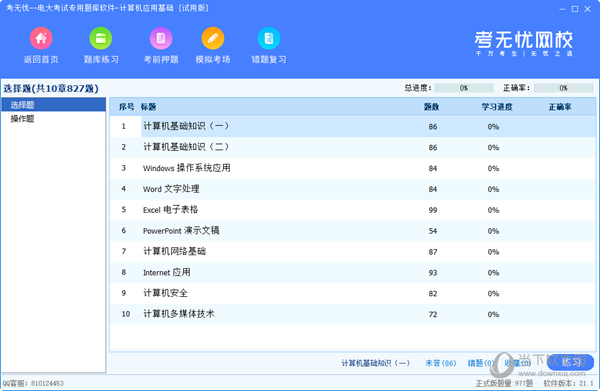
Task: Minimize the application window
Action: (562, 9)
